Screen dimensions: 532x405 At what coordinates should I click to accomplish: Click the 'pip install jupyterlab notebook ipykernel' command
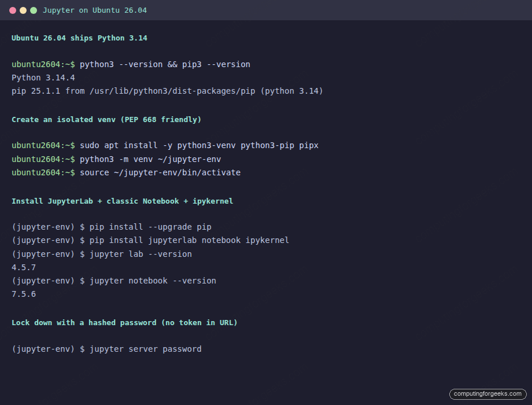189,240
